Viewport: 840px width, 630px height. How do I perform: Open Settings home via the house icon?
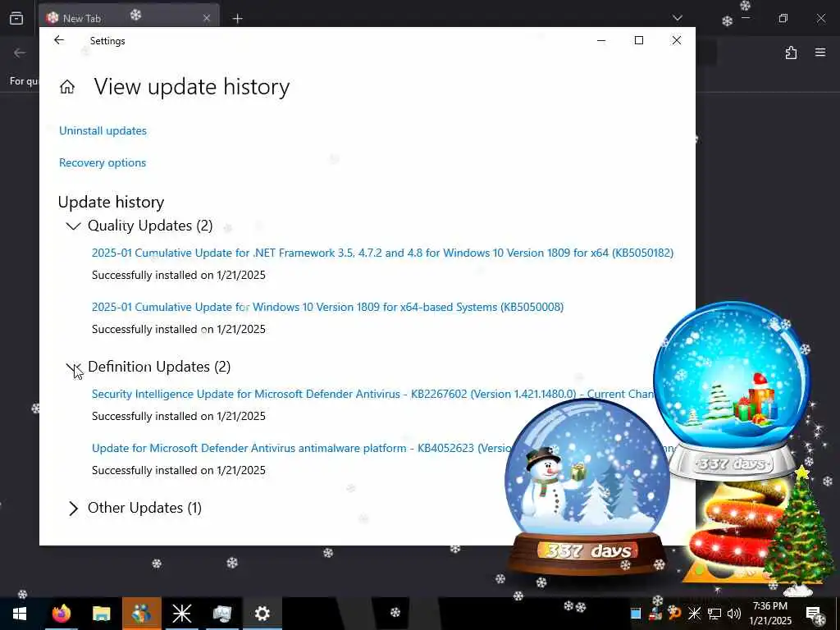(67, 87)
